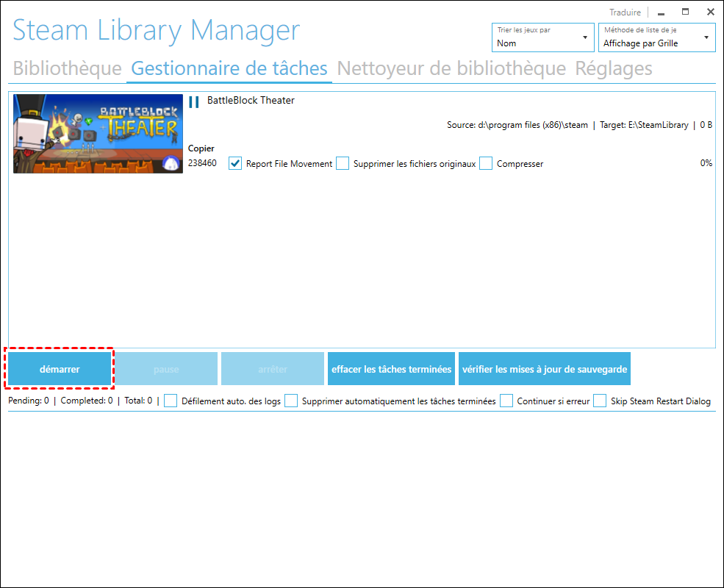Close the Steam Library Manager window
Image resolution: width=724 pixels, height=588 pixels.
click(711, 12)
